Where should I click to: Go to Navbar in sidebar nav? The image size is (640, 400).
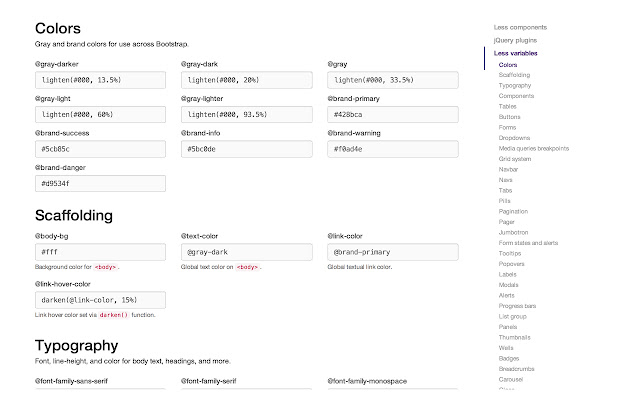tap(508, 169)
